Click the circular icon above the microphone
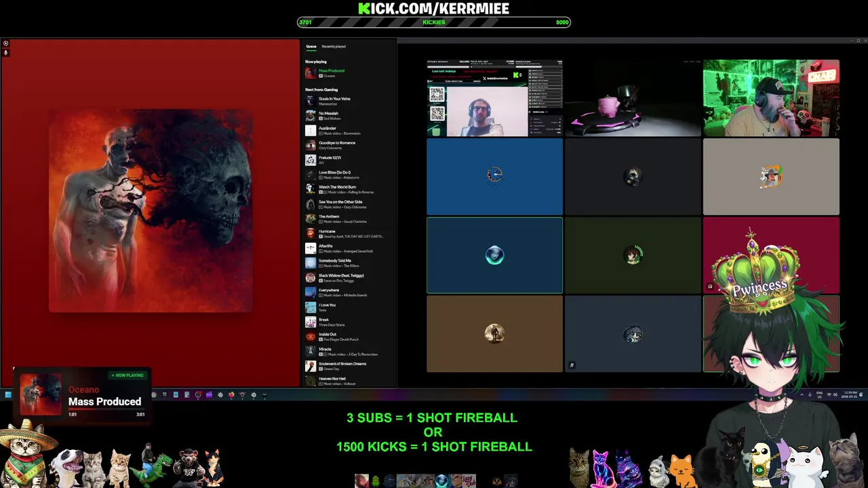The height and width of the screenshot is (488, 868). click(5, 43)
